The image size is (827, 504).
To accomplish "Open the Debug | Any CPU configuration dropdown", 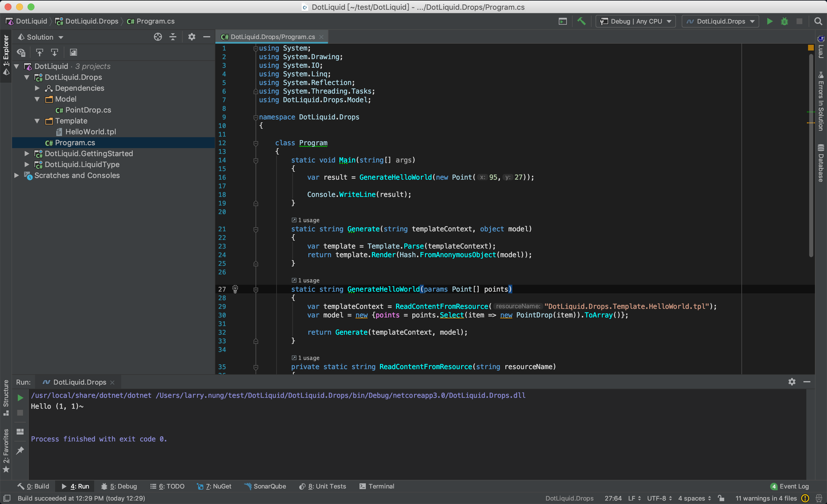I will tap(635, 21).
